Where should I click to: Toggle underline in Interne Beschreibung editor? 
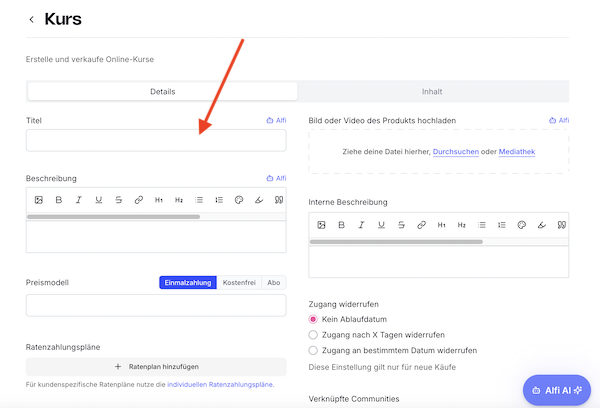(x=382, y=225)
